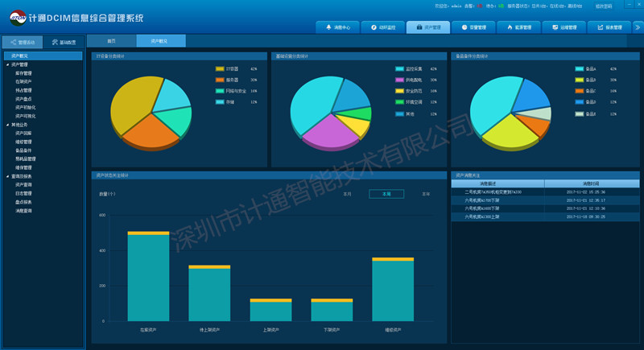Show more tabs with double-arrow button
The width and height of the screenshot is (644, 350).
pos(638,27)
